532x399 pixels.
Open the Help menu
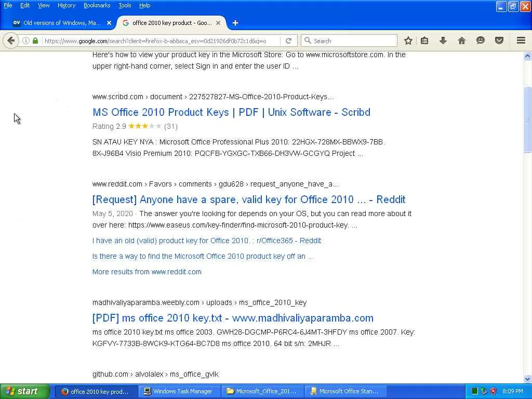point(144,5)
